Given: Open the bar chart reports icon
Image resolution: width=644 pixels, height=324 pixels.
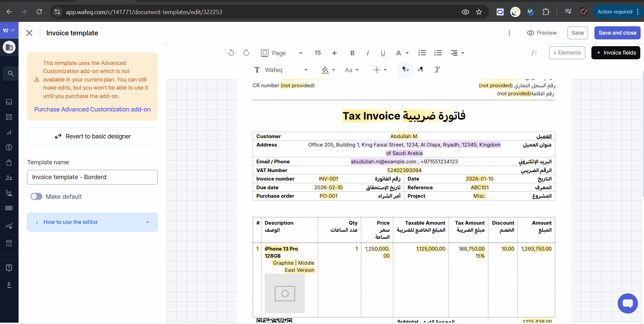Looking at the screenshot, I should coord(9,132).
